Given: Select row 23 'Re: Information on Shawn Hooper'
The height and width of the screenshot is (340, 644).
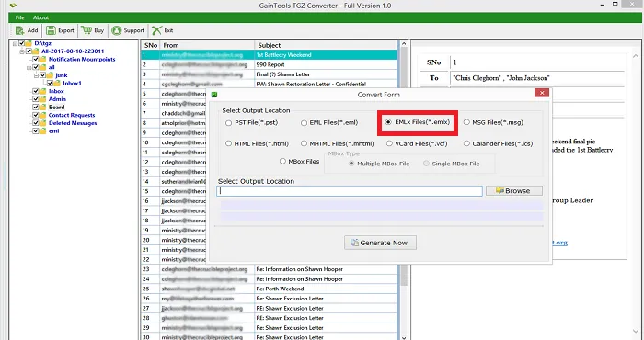Looking at the screenshot, I should click(270, 269).
